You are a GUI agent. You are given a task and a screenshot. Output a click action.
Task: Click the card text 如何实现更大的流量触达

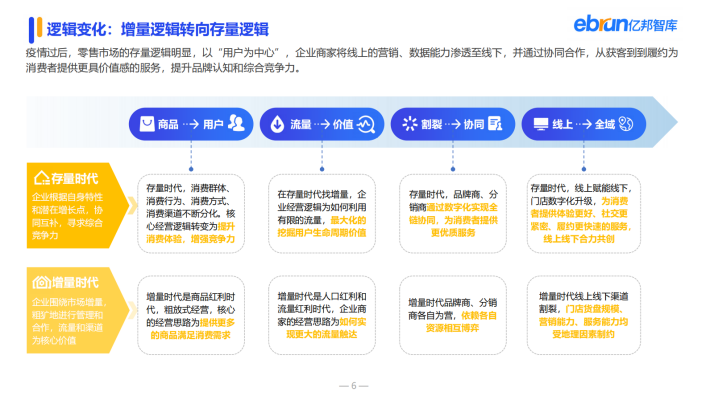tap(322, 328)
